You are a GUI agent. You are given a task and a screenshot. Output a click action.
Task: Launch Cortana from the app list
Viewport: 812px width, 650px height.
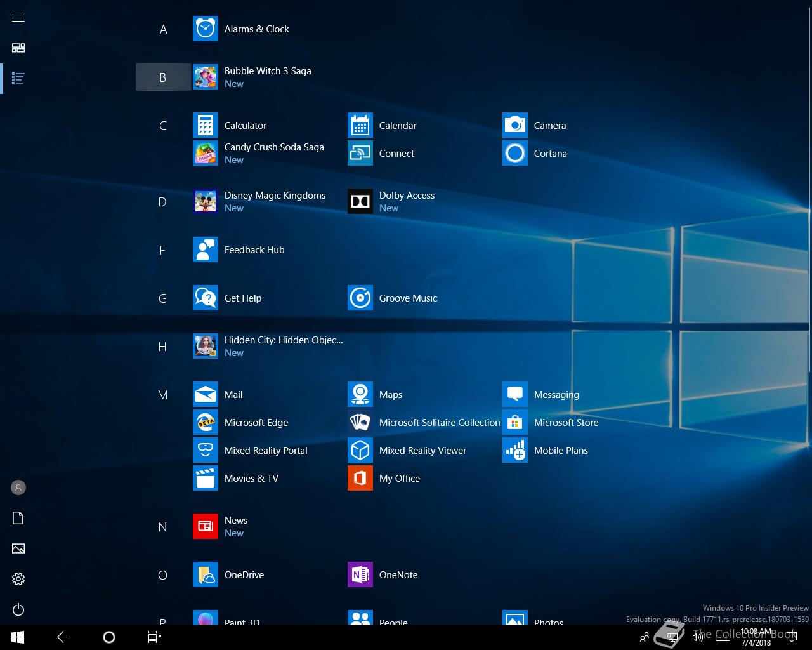[515, 154]
